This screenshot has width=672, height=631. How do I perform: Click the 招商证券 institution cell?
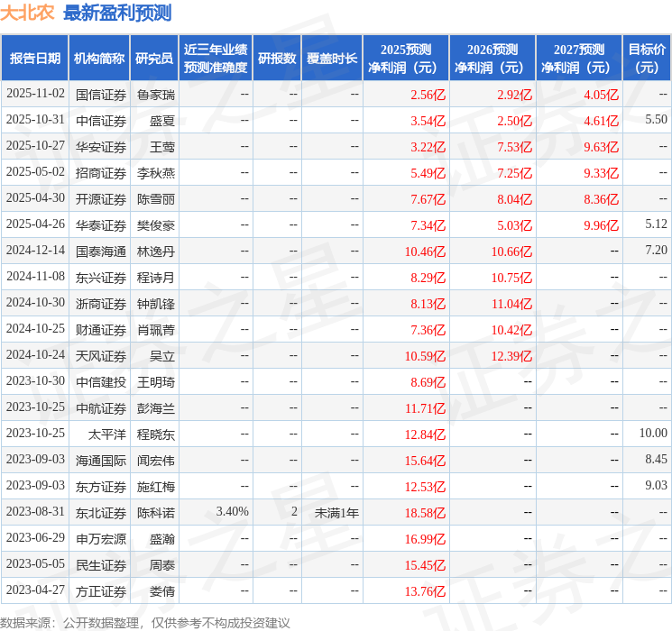pyautogui.click(x=101, y=173)
